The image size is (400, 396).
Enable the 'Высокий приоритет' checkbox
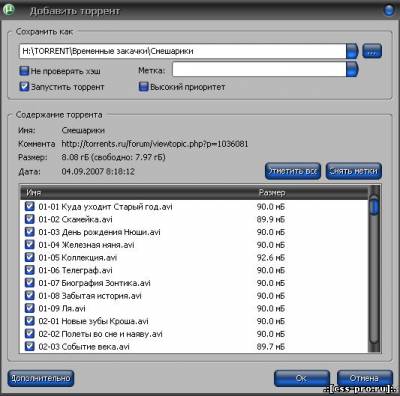coord(143,87)
